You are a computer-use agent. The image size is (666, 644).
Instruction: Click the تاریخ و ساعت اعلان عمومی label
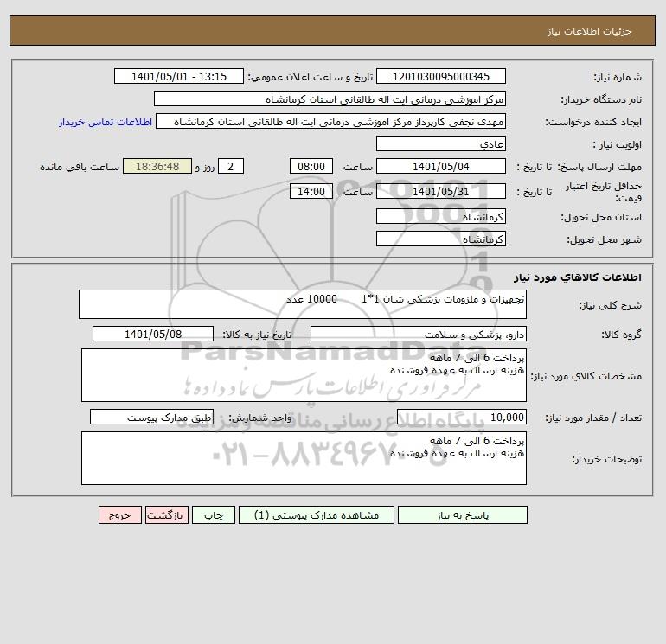coord(311,77)
